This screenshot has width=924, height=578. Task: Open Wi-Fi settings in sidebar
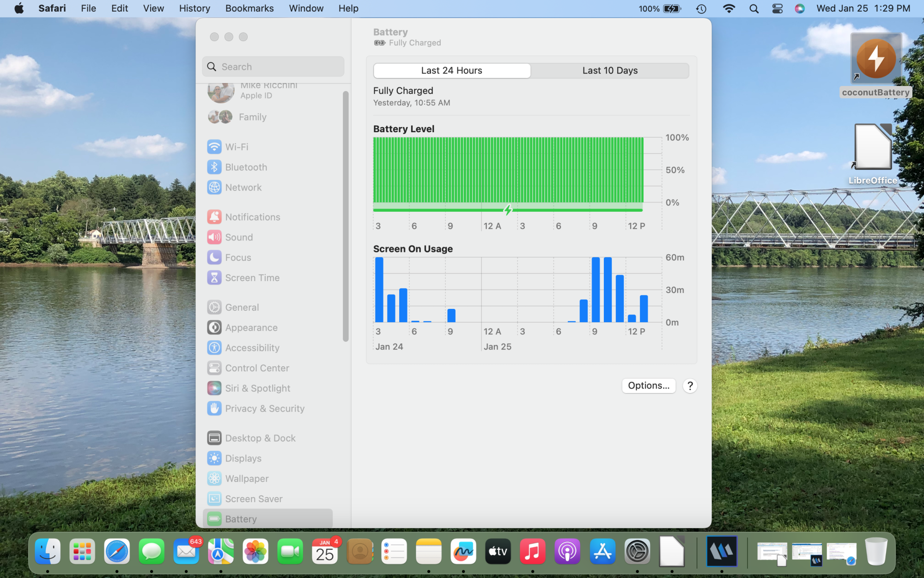[x=237, y=147]
